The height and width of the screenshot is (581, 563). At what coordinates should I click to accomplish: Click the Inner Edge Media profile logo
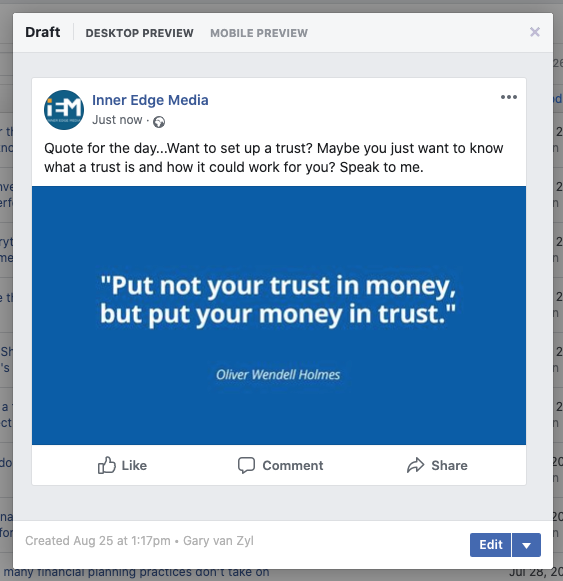[64, 110]
